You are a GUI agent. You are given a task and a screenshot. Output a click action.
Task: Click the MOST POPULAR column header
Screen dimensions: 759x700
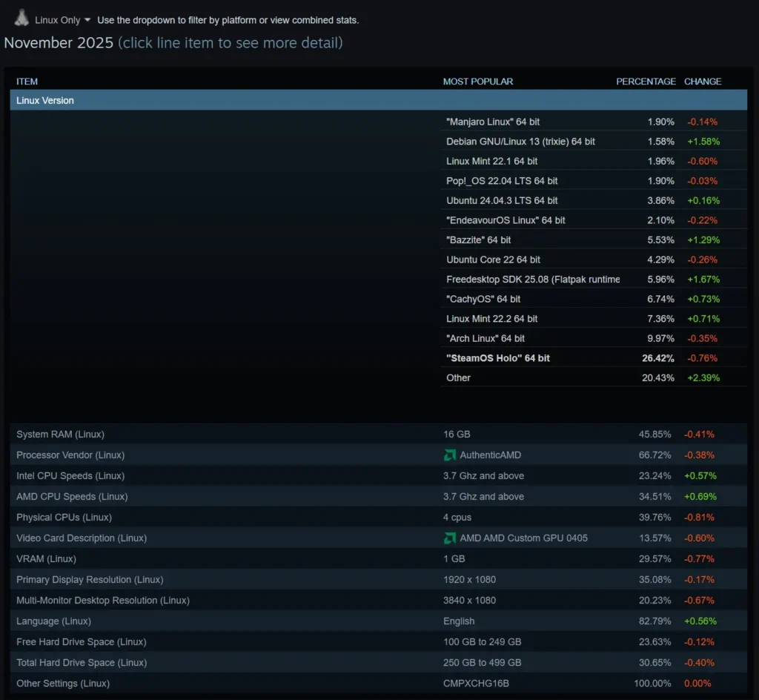(x=478, y=82)
